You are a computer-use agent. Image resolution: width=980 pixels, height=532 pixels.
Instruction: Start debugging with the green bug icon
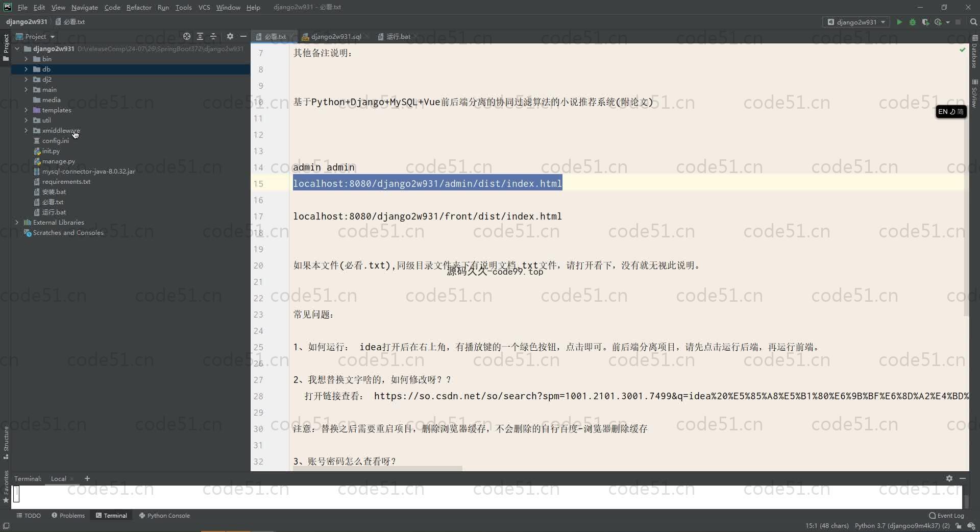(x=913, y=22)
